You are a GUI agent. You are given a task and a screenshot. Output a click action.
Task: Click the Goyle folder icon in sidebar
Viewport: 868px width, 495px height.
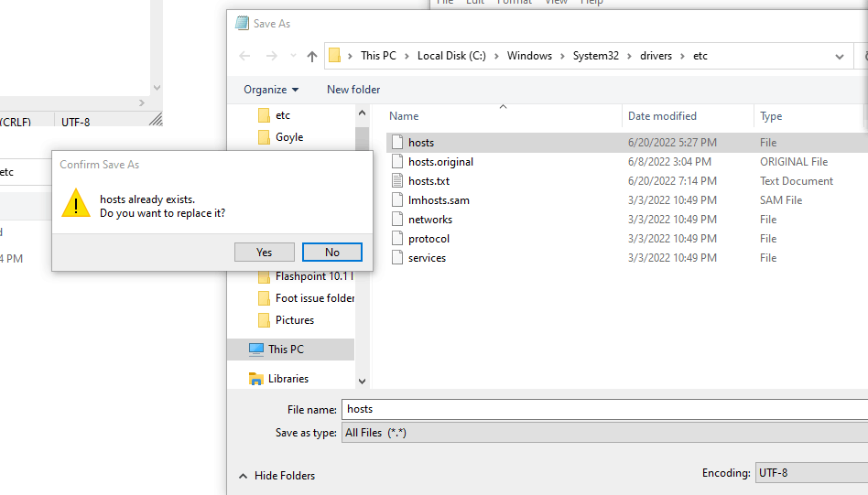pyautogui.click(x=264, y=137)
